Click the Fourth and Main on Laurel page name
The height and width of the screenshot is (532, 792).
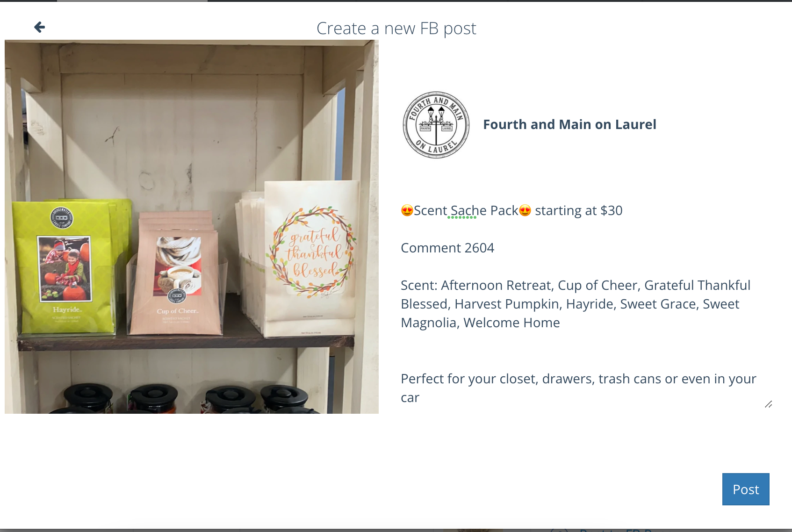[569, 124]
